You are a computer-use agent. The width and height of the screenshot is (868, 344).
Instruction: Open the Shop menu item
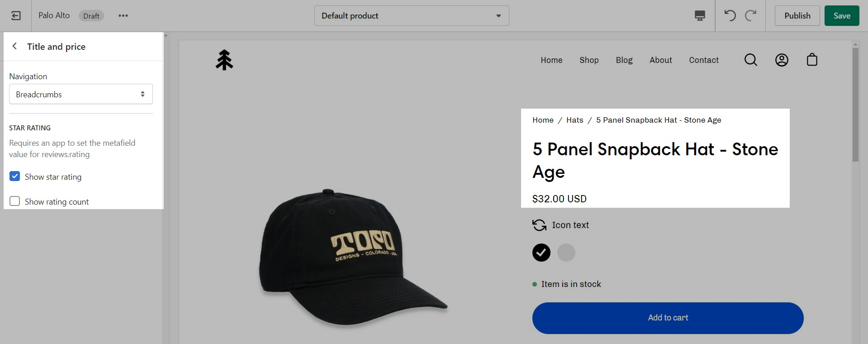[x=589, y=60]
